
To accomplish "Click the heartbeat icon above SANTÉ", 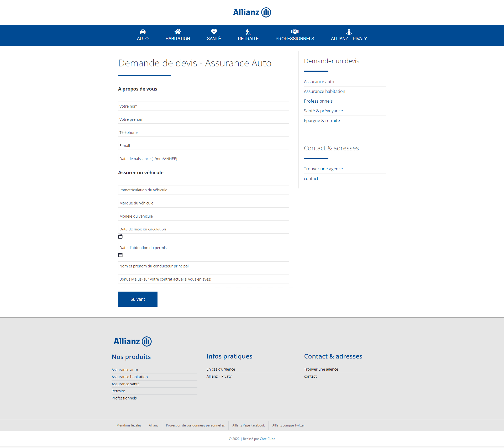I will pyautogui.click(x=214, y=32).
